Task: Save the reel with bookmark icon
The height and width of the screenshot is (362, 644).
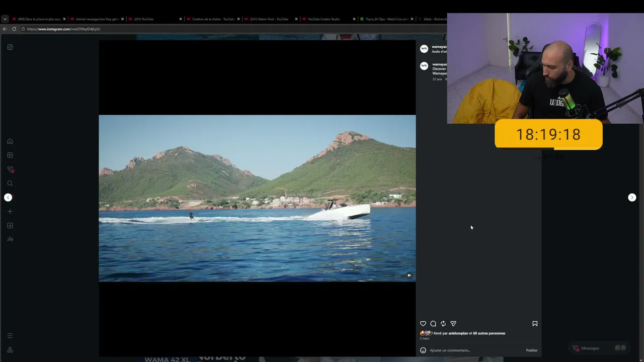Action: coord(535,324)
